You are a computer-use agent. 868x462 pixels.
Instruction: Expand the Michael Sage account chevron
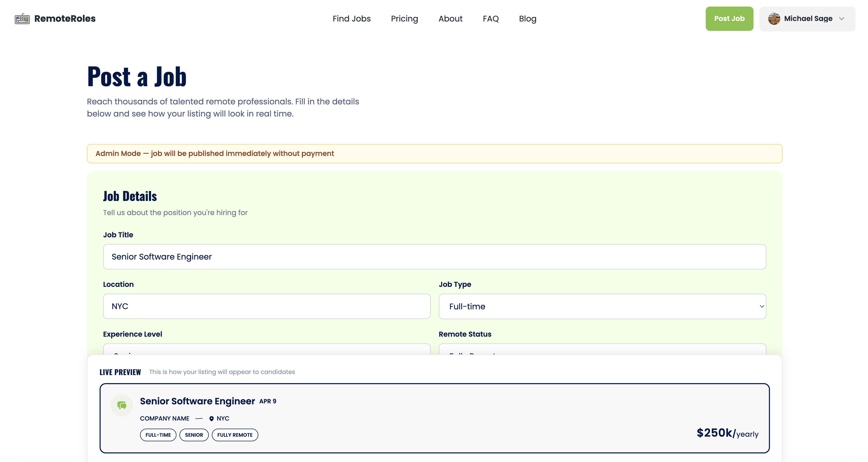[x=841, y=19]
